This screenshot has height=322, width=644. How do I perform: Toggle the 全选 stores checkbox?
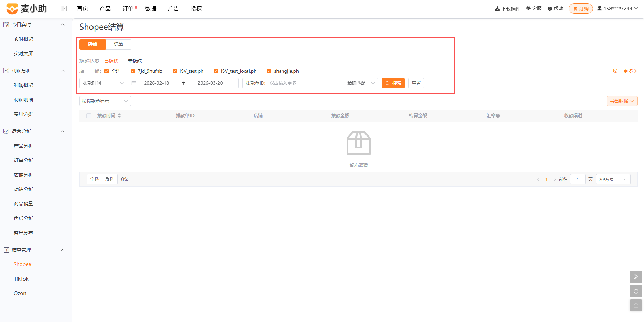pos(107,71)
